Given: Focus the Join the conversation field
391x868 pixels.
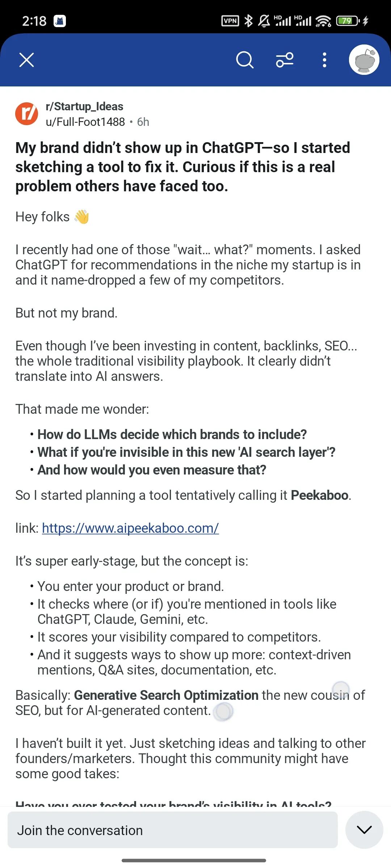Looking at the screenshot, I should tap(173, 830).
